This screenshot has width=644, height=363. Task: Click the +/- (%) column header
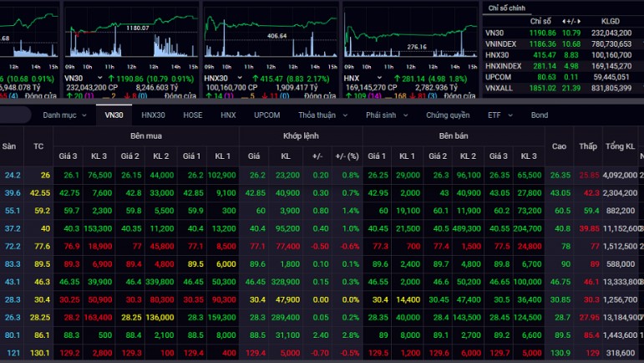tap(347, 156)
